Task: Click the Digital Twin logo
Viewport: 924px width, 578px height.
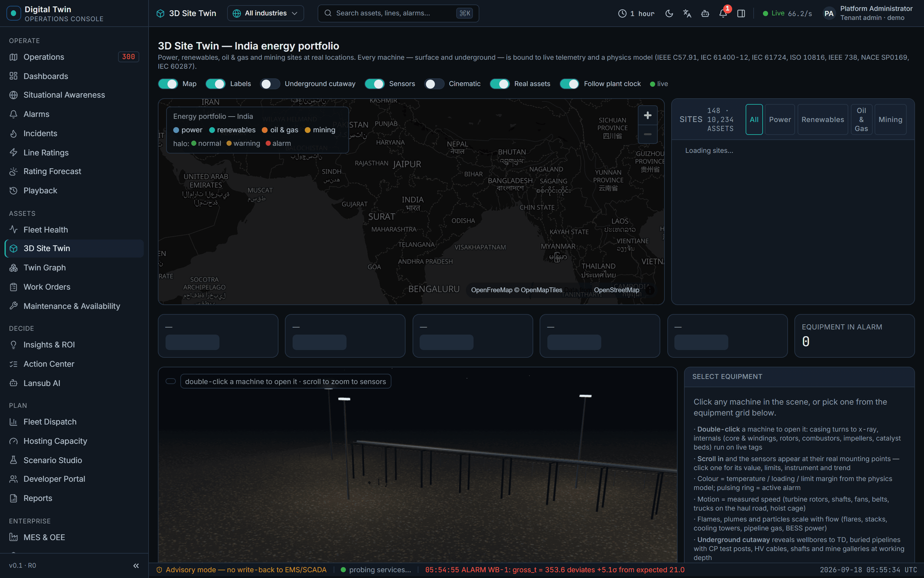Action: 14,13
